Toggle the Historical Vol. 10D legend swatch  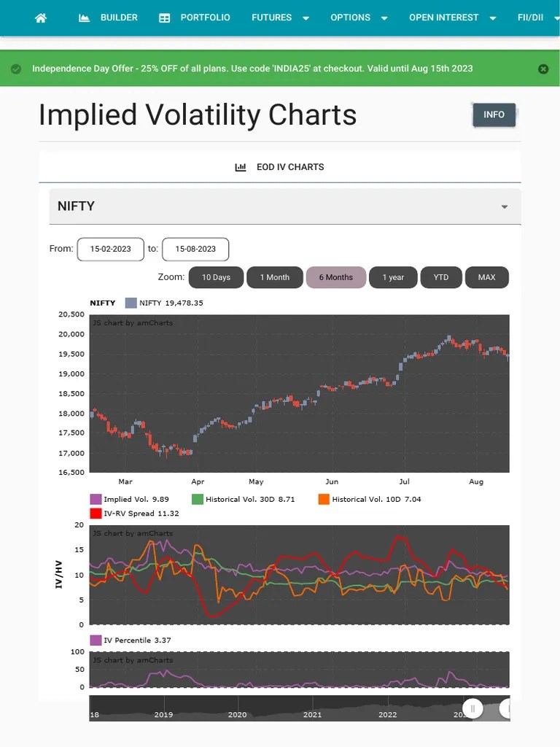324,499
